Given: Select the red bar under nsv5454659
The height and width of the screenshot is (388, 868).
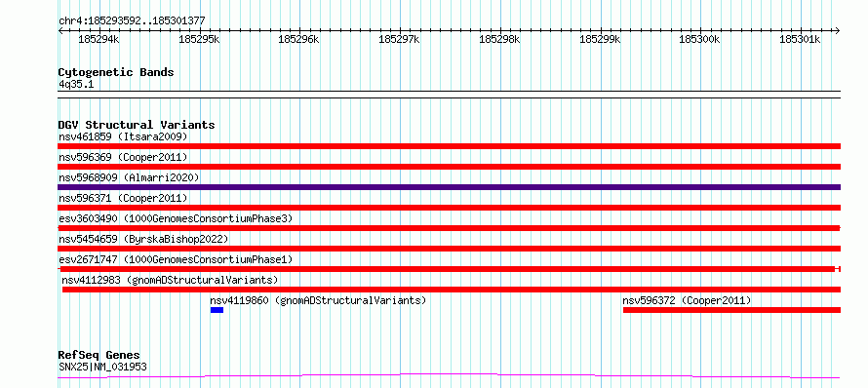Looking at the screenshot, I should point(449,249).
